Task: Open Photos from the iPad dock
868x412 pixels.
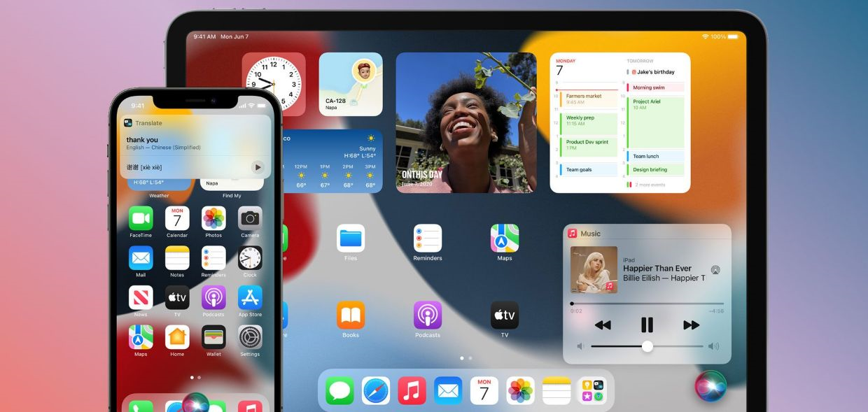Action: coord(521,390)
